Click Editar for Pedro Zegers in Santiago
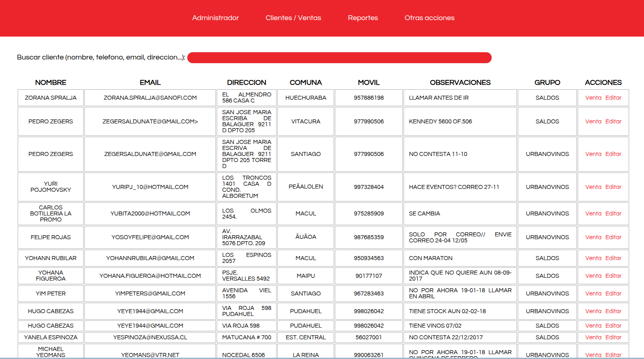 [613, 154]
